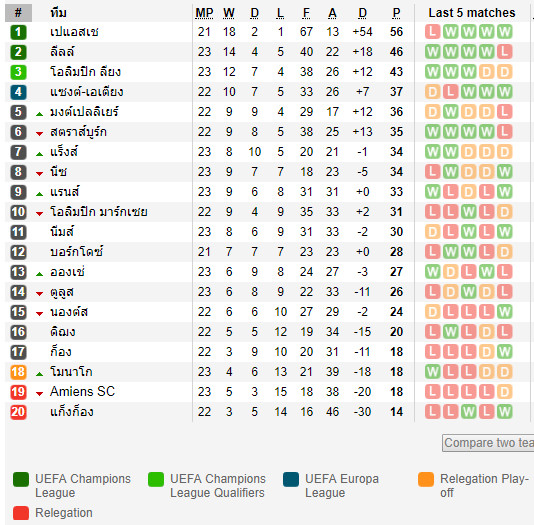Sort by the P points column header

(x=396, y=13)
